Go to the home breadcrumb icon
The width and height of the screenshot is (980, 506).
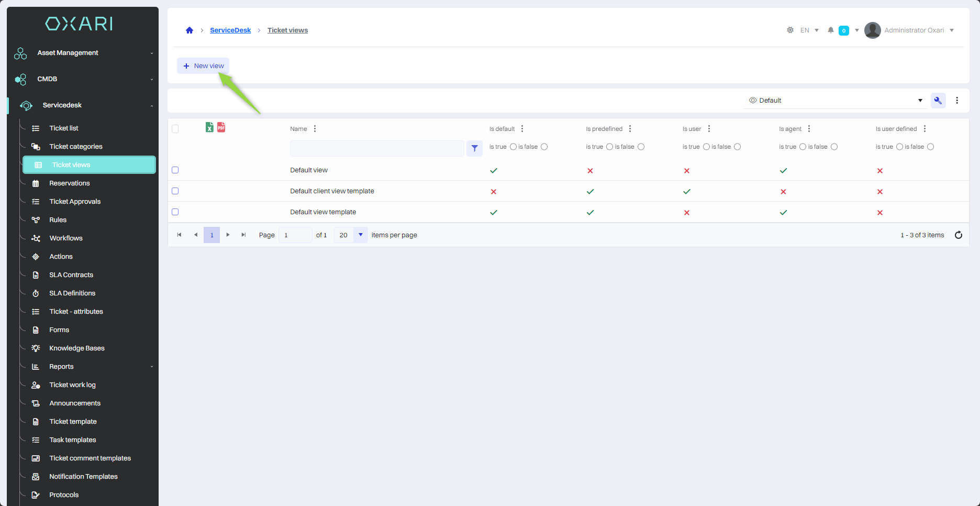(190, 30)
